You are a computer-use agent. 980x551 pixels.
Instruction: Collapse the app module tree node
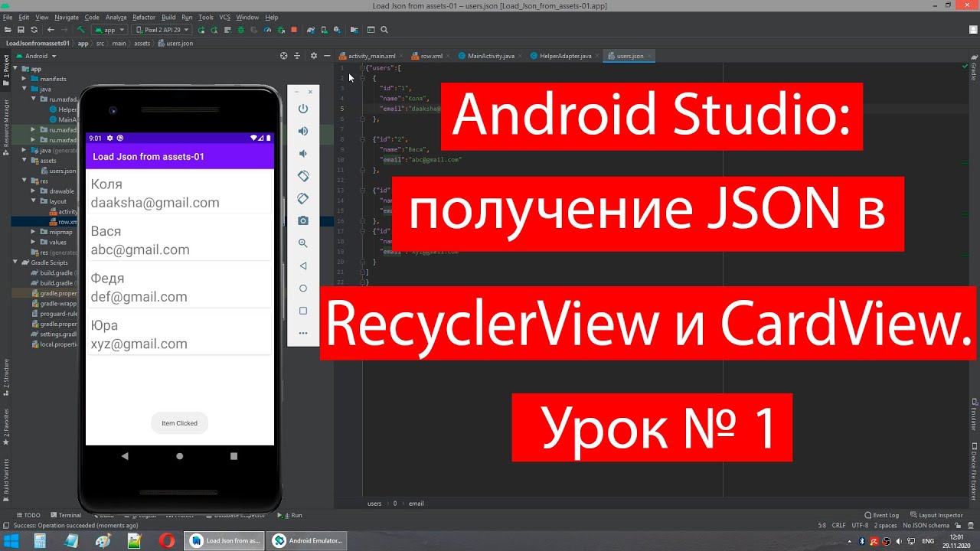click(x=15, y=69)
